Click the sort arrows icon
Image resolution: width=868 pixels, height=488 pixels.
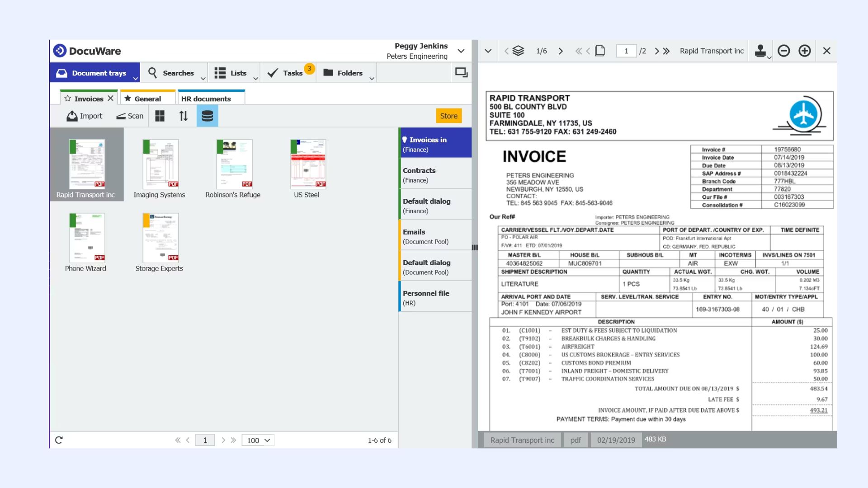[183, 116]
